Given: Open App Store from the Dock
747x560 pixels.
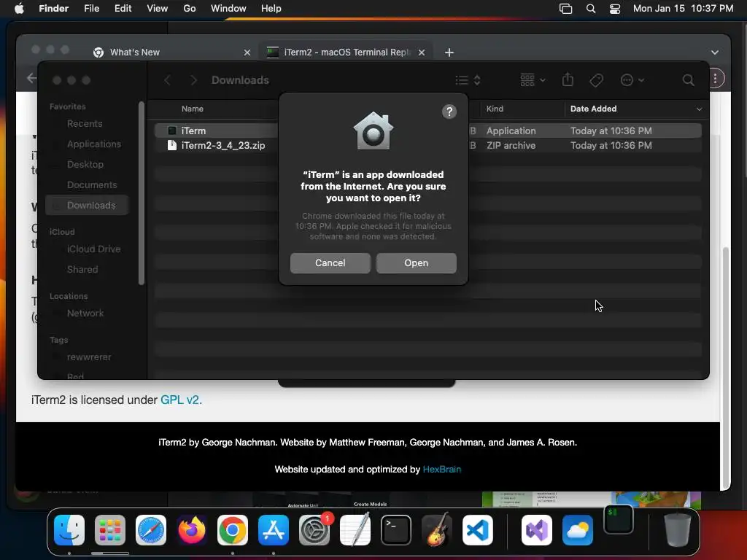Looking at the screenshot, I should click(x=274, y=530).
